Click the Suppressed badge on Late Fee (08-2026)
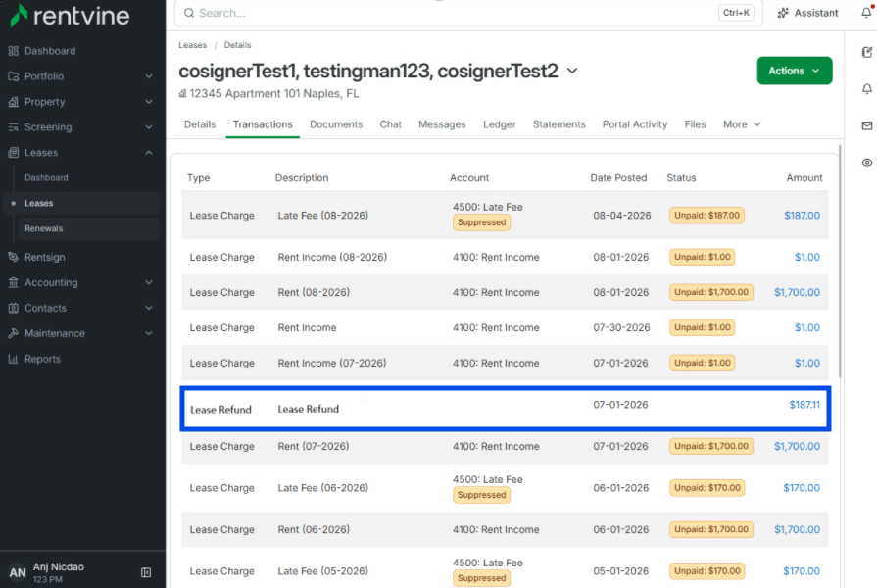 [x=481, y=222]
